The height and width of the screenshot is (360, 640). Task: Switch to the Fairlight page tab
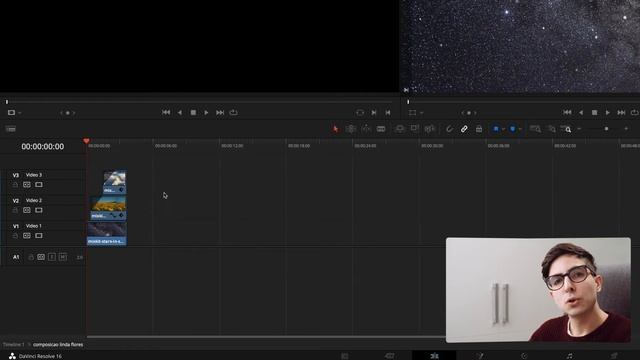569,356
